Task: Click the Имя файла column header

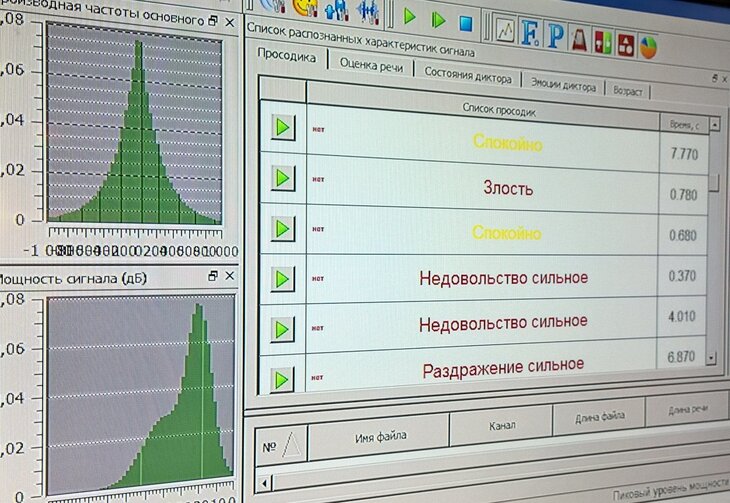Action: click(380, 436)
